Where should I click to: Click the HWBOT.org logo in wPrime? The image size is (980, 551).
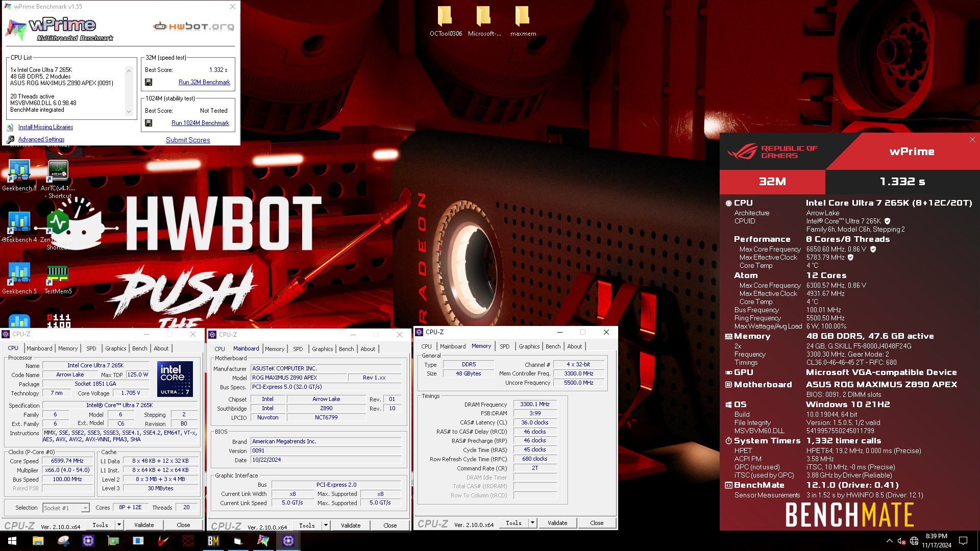194,26
